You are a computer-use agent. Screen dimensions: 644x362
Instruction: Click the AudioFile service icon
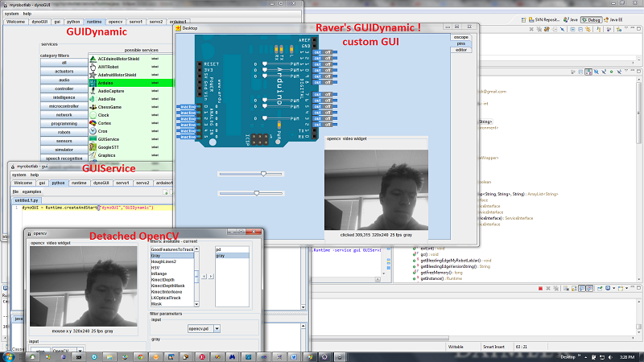coord(93,99)
